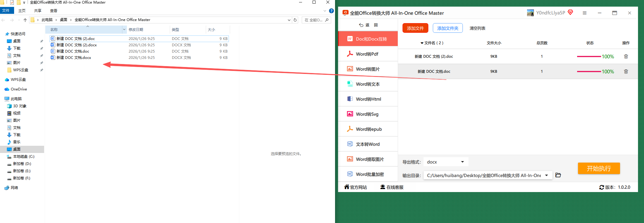Click the 添加文件 button

point(415,28)
